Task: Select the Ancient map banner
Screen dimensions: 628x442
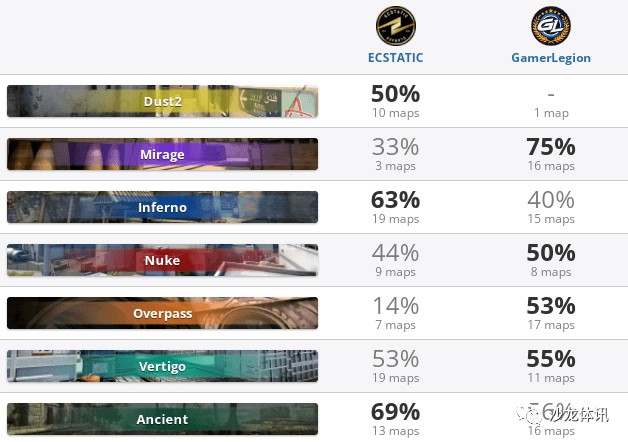Action: pyautogui.click(x=163, y=419)
